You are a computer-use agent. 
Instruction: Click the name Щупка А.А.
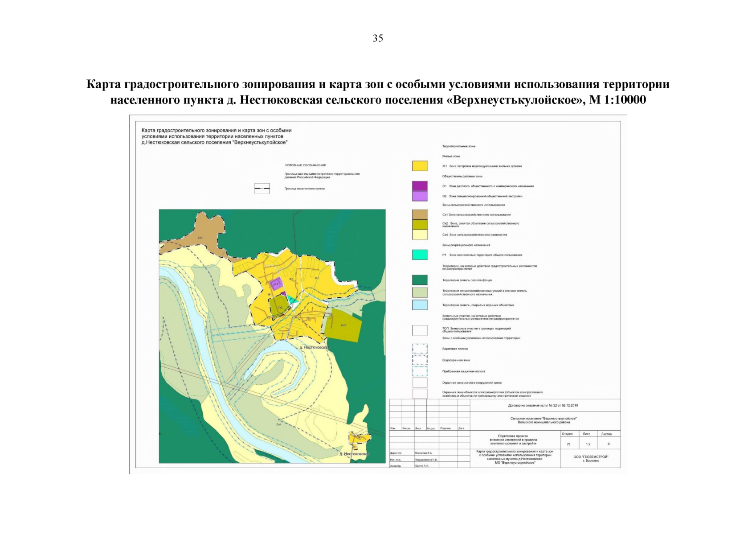(421, 465)
